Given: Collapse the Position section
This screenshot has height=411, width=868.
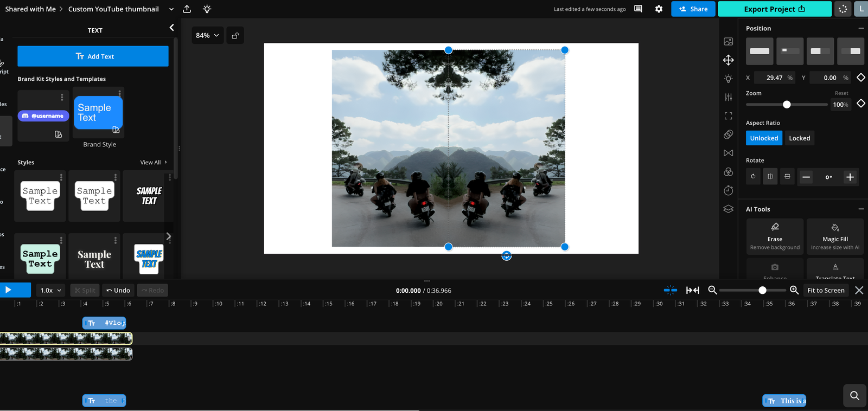Looking at the screenshot, I should pos(861,28).
